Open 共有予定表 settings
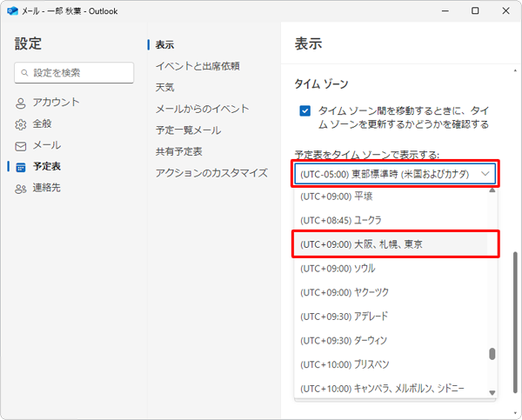 (178, 151)
